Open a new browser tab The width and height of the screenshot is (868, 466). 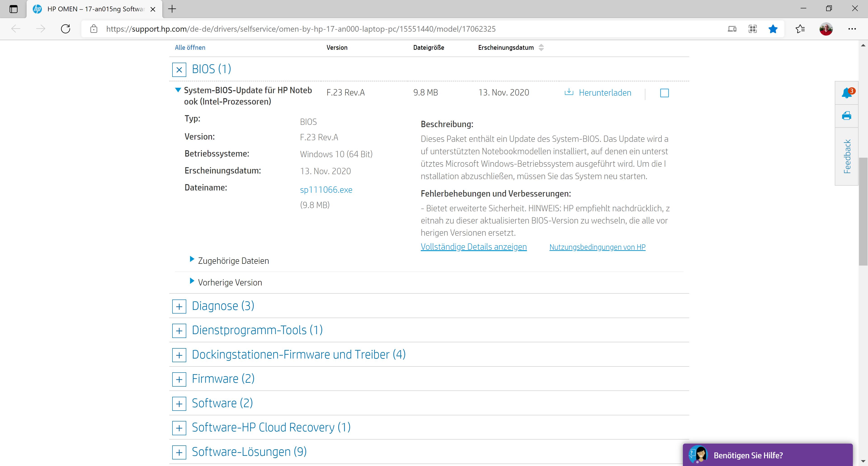[172, 9]
